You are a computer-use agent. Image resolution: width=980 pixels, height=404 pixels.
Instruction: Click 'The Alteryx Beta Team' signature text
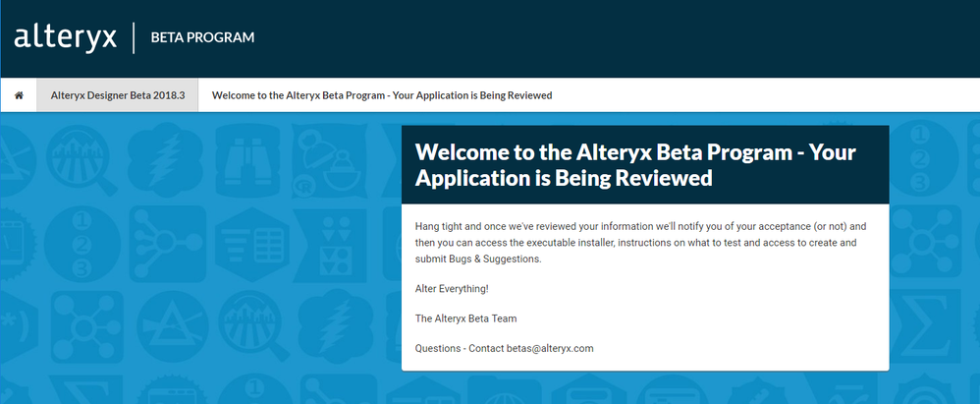465,318
